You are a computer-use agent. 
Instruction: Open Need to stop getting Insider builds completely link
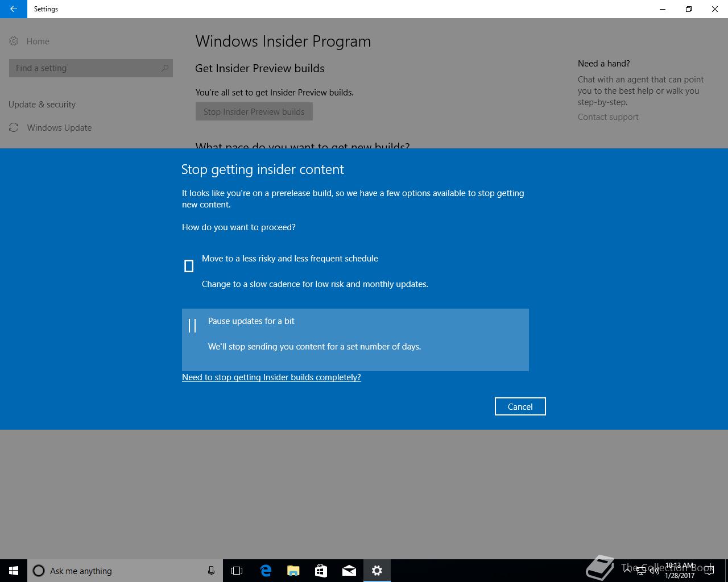point(271,377)
